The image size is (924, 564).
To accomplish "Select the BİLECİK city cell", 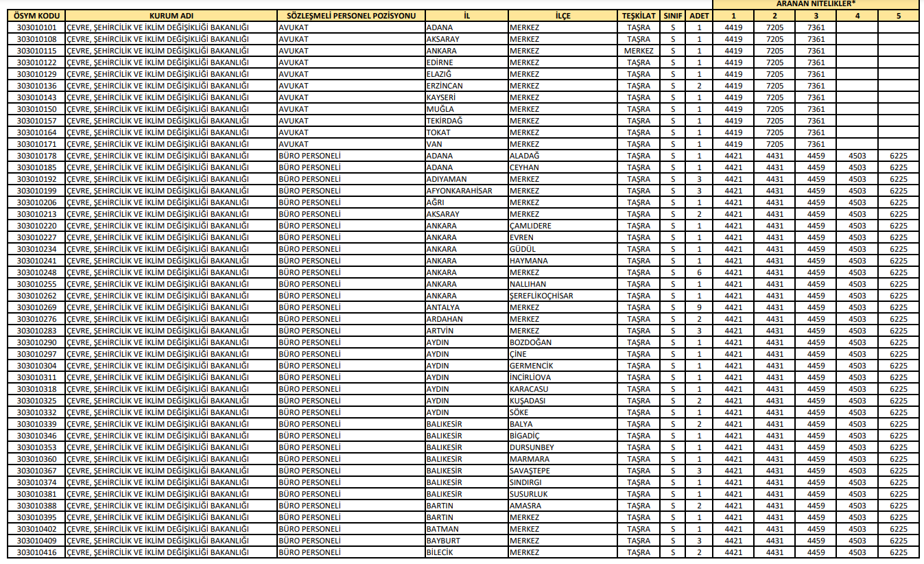I will (466, 552).
